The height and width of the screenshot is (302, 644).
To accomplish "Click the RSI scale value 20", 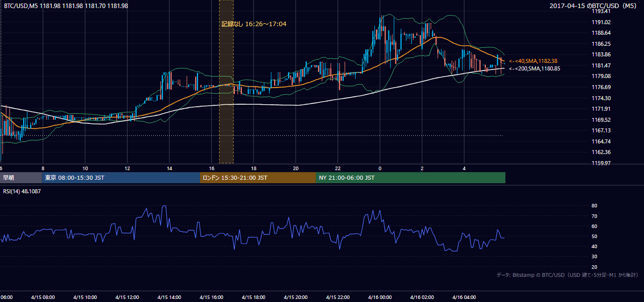I will click(594, 267).
